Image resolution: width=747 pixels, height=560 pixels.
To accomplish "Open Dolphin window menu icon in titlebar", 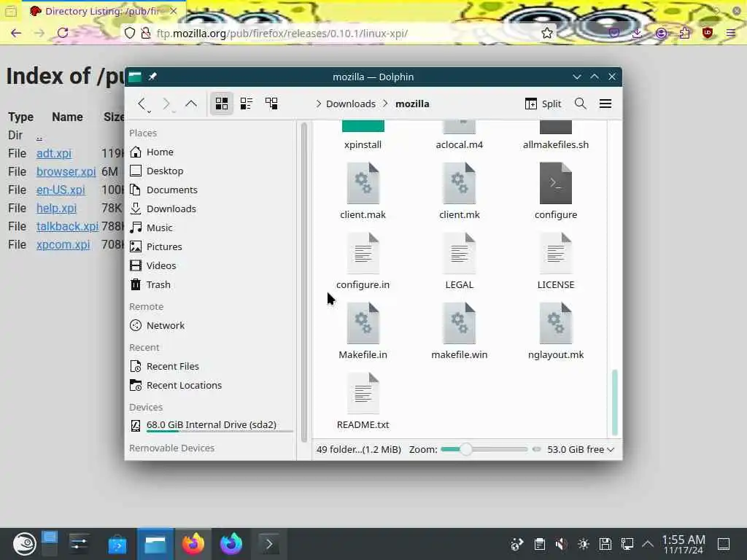I will pos(135,77).
